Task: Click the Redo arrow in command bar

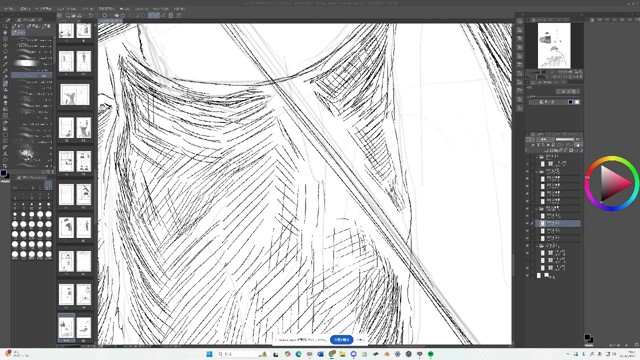Action: click(97, 16)
